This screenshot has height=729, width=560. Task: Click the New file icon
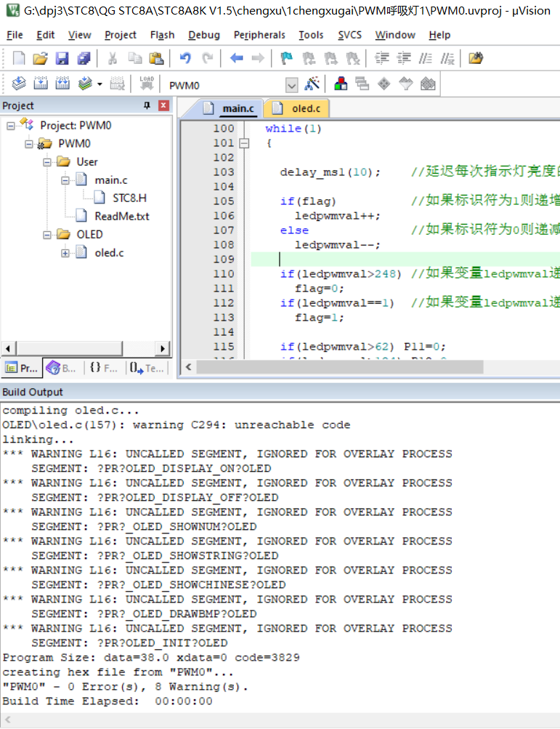tap(19, 58)
